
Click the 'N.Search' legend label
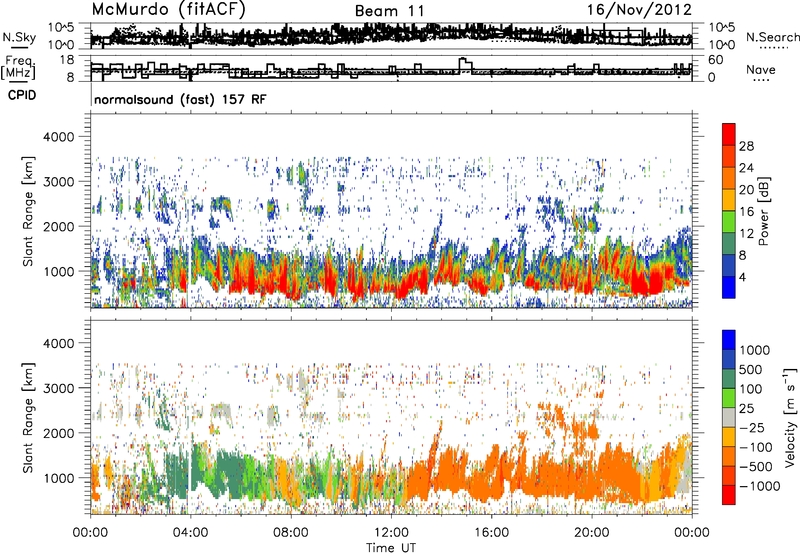click(772, 37)
